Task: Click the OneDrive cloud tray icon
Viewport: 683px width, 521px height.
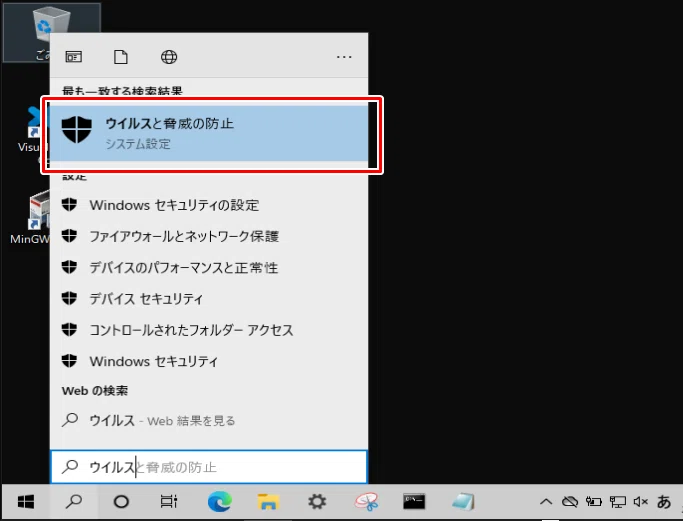Action: click(x=570, y=502)
